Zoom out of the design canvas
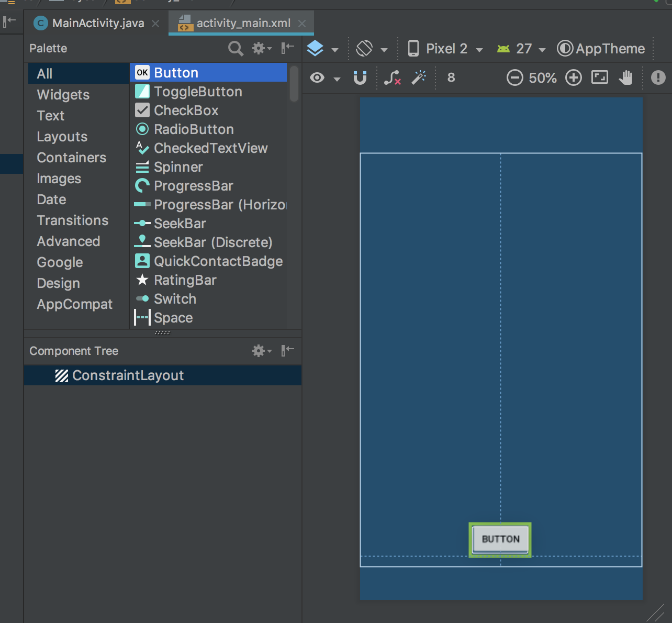The height and width of the screenshot is (623, 672). [514, 77]
